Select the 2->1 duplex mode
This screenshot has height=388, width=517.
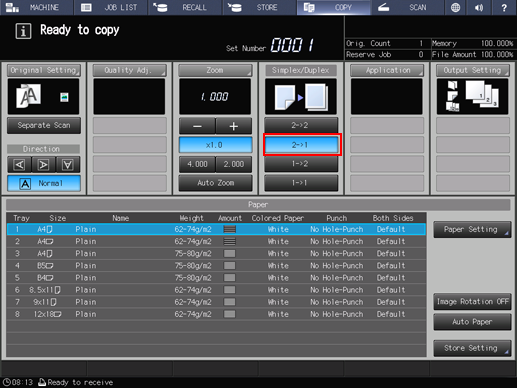click(302, 145)
